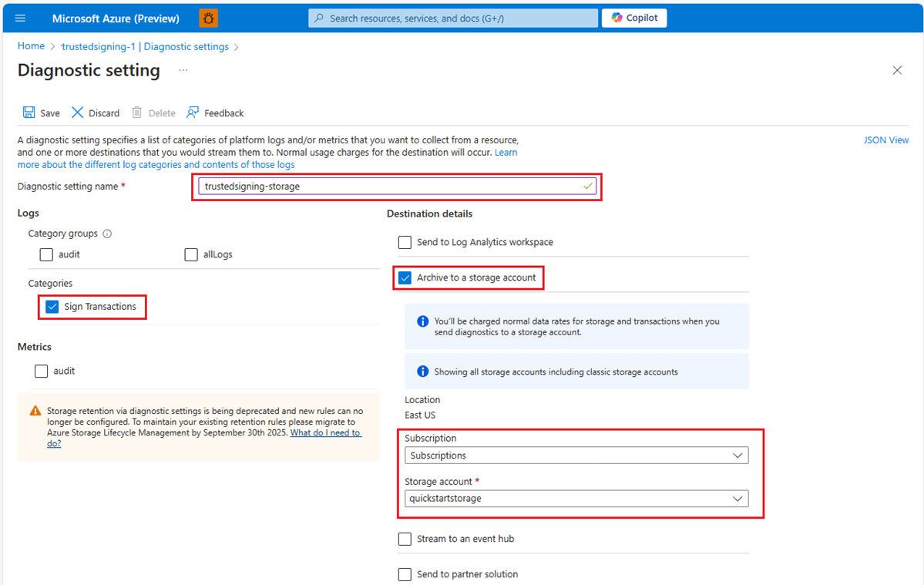Open the hamburger portal menu

click(x=20, y=18)
